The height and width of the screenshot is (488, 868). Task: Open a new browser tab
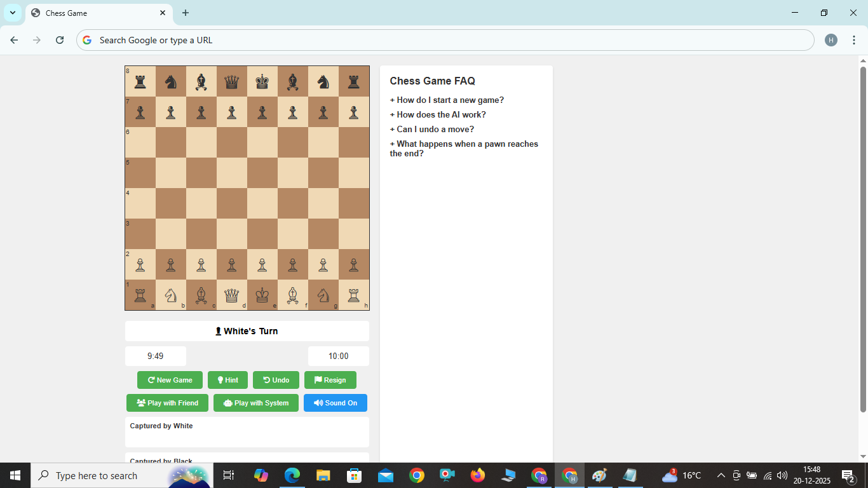pyautogui.click(x=185, y=13)
